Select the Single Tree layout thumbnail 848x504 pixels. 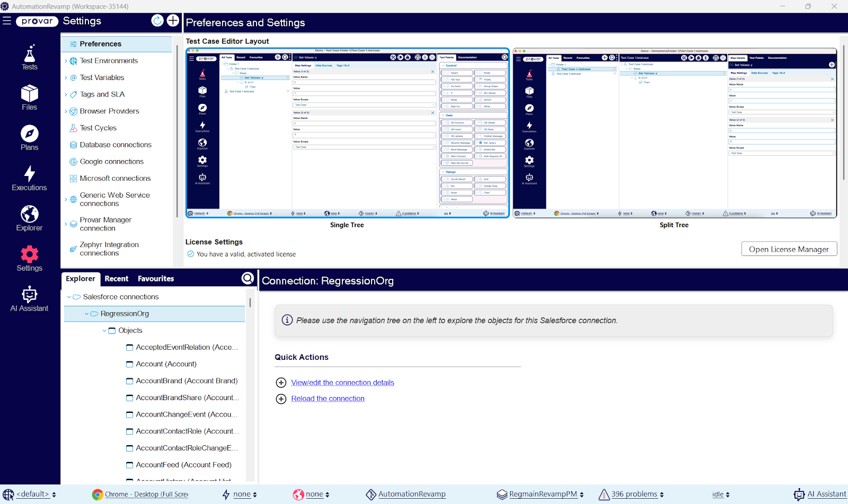[x=347, y=133]
